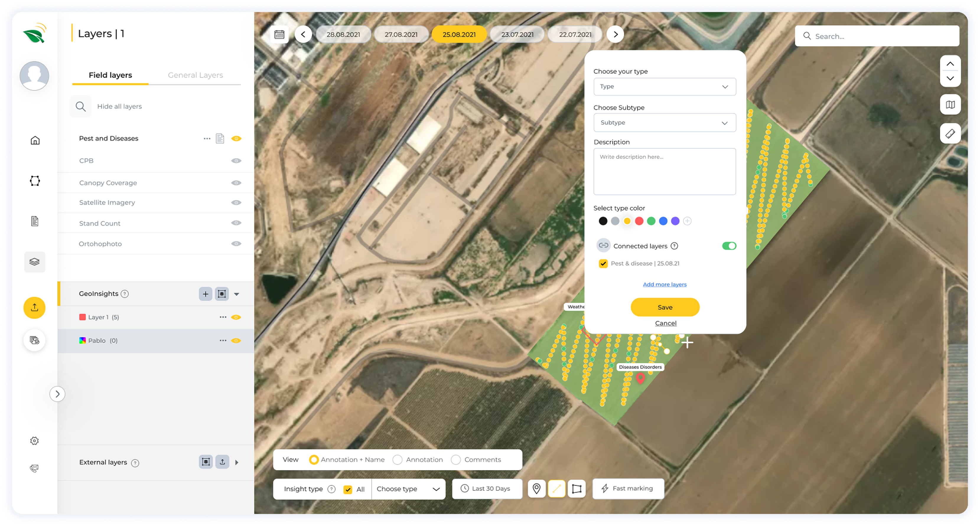
Task: Open Pest and Diseases document report icon
Action: click(220, 138)
